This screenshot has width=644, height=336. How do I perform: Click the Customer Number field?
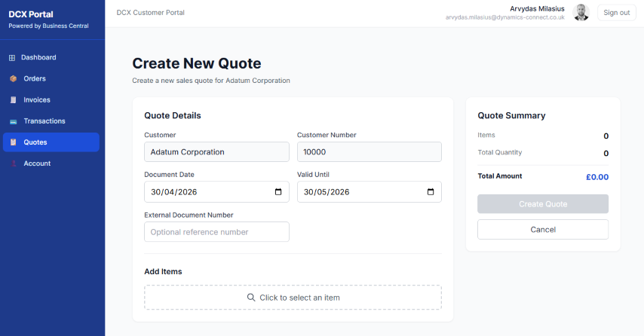click(369, 151)
